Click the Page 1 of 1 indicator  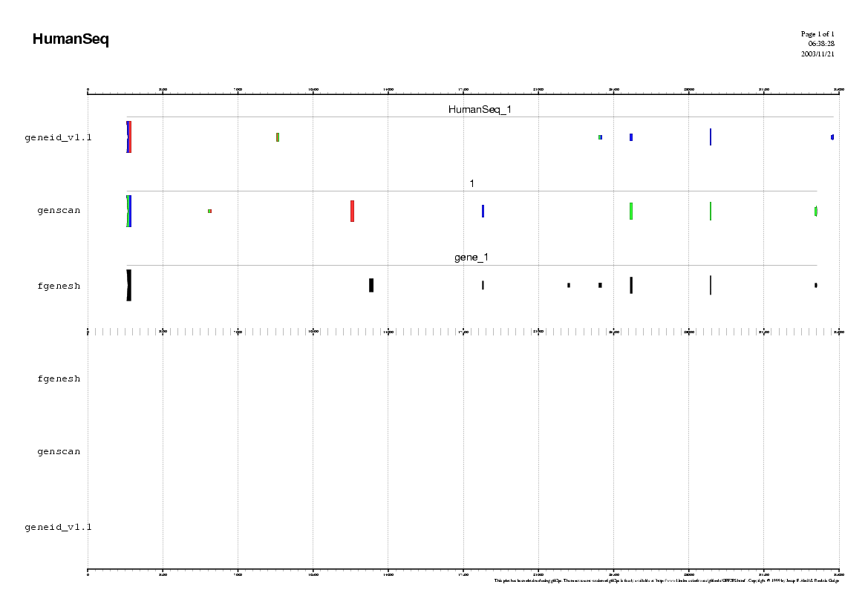coord(817,34)
